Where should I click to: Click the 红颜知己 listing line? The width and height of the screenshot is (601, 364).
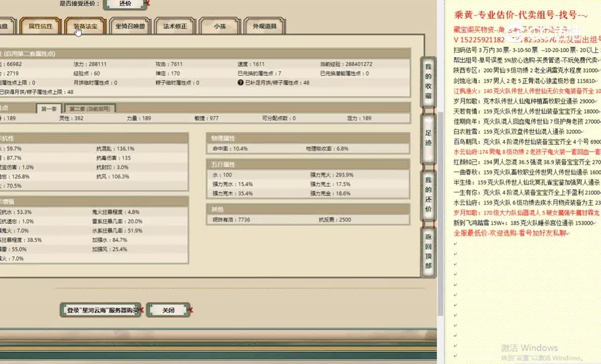click(527, 162)
